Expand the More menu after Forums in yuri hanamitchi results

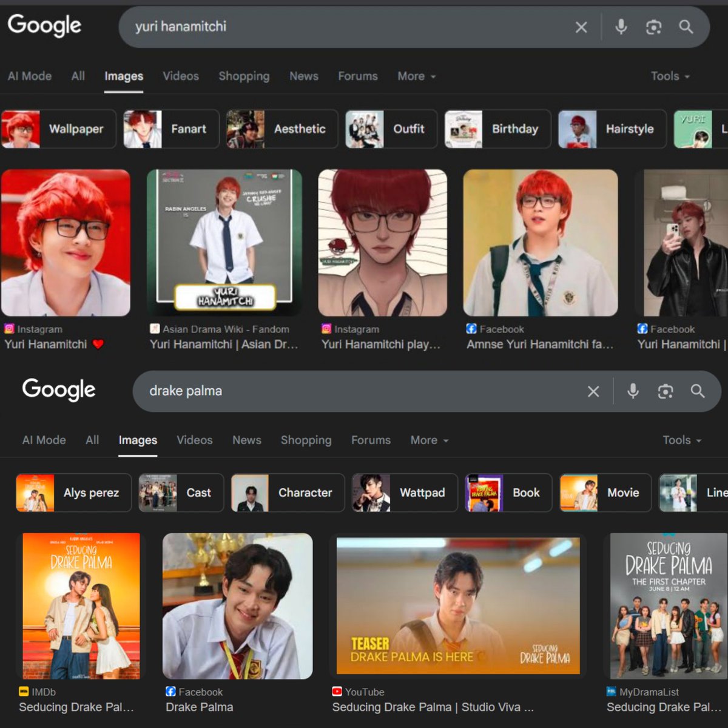(417, 76)
